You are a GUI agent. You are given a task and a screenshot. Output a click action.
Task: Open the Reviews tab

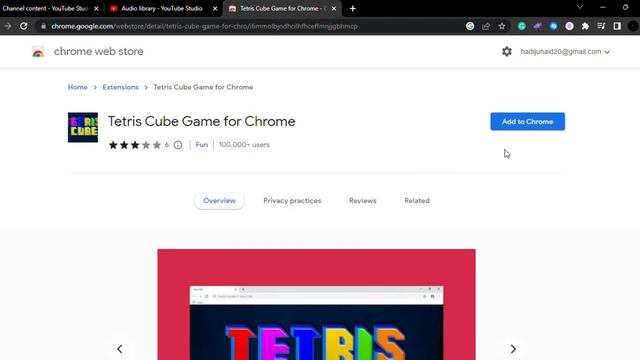362,201
